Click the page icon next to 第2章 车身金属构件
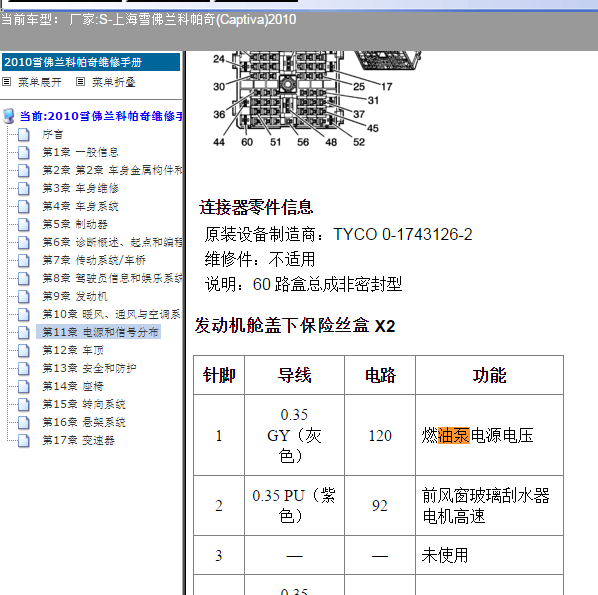This screenshot has height=595, width=598. point(24,170)
